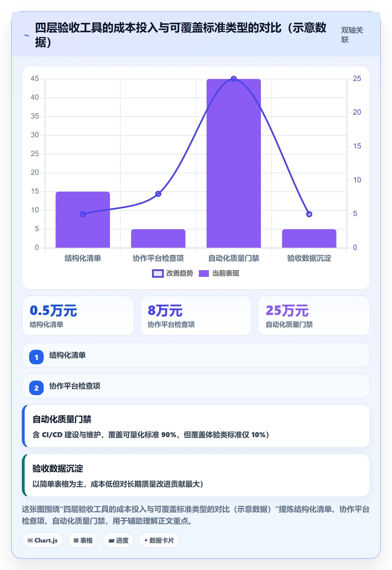Open the 验收数据沉淀 description card
Image resolution: width=392 pixels, height=570 pixels.
click(196, 475)
